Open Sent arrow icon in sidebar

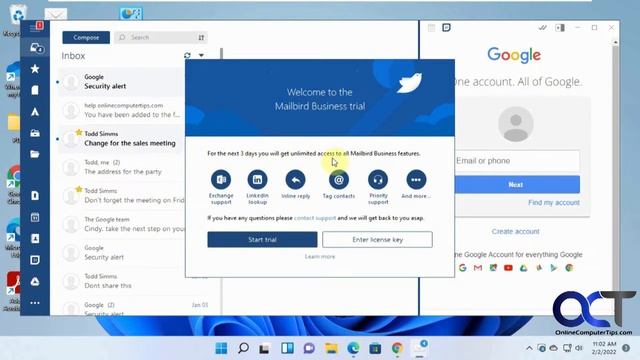pyautogui.click(x=35, y=112)
